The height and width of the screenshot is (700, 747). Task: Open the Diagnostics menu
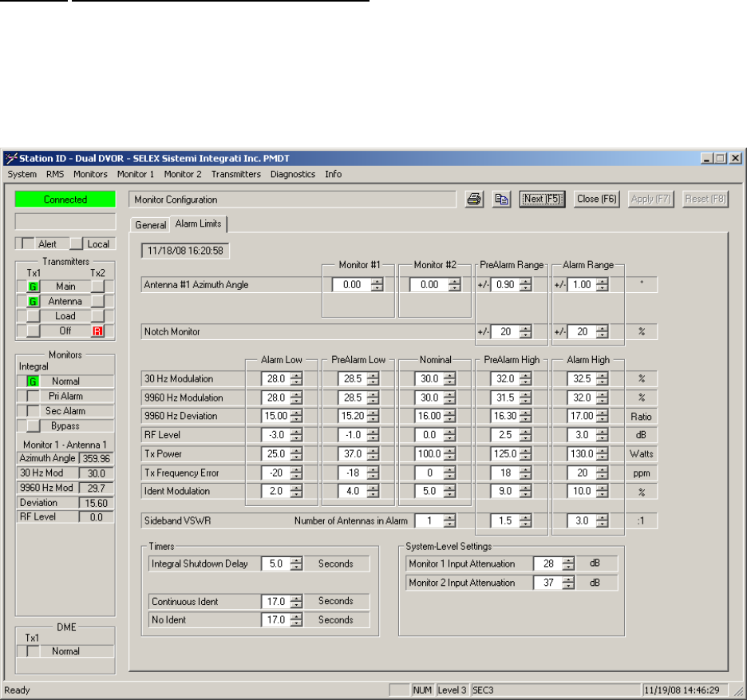[x=293, y=174]
